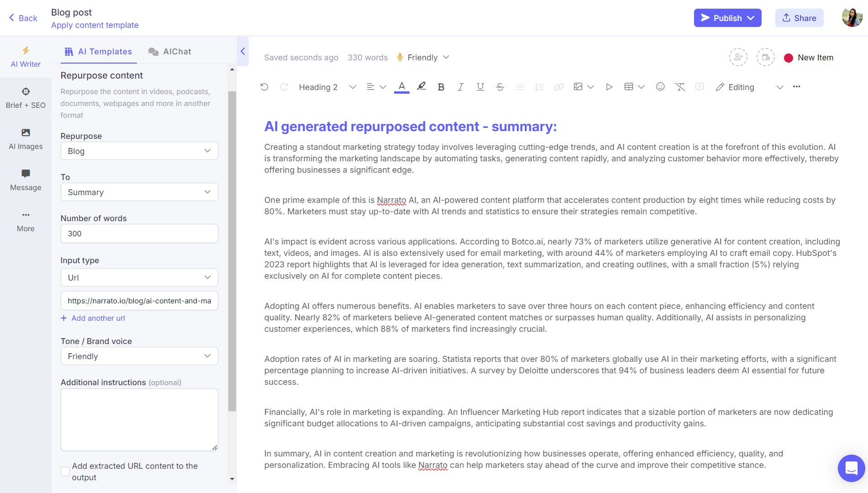Image resolution: width=868 pixels, height=493 pixels.
Task: Insert an emoji from the toolbar
Action: (x=660, y=86)
